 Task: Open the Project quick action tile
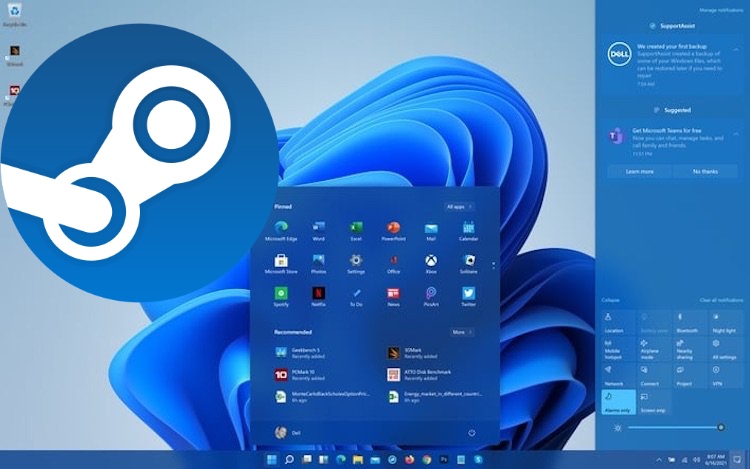coord(689,376)
